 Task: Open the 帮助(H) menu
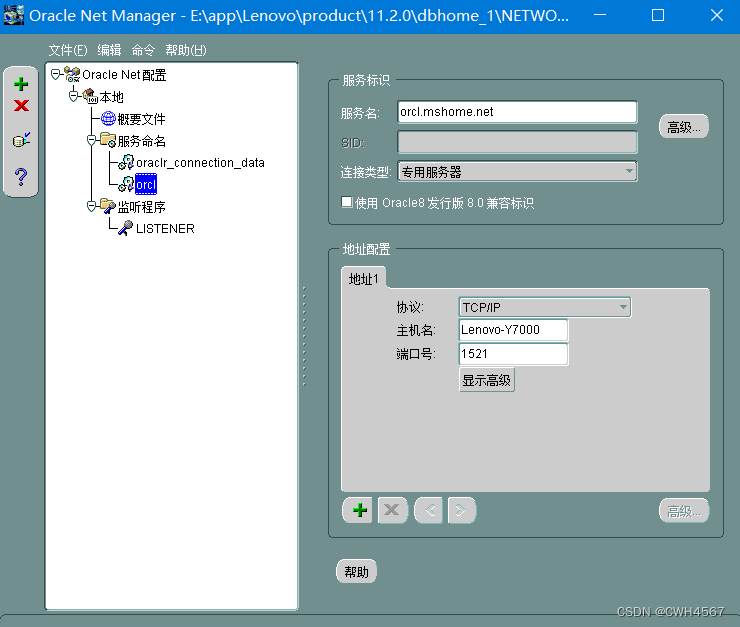point(186,50)
